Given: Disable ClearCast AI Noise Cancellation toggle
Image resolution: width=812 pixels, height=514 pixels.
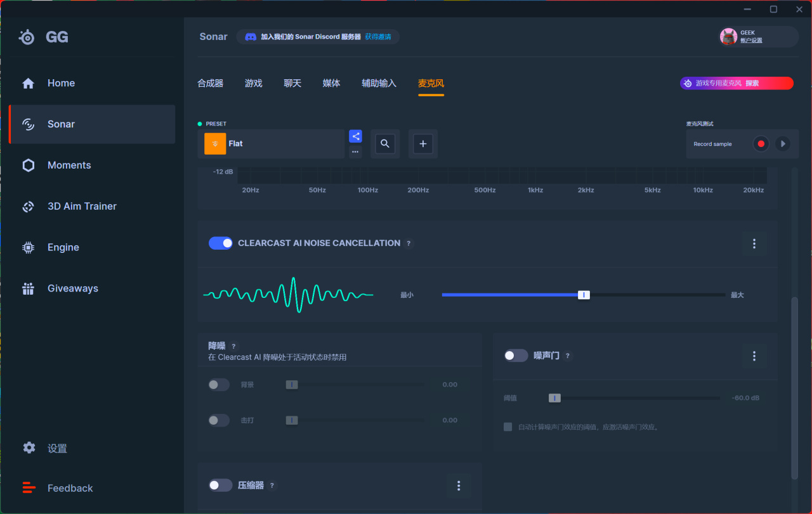Looking at the screenshot, I should pos(221,243).
